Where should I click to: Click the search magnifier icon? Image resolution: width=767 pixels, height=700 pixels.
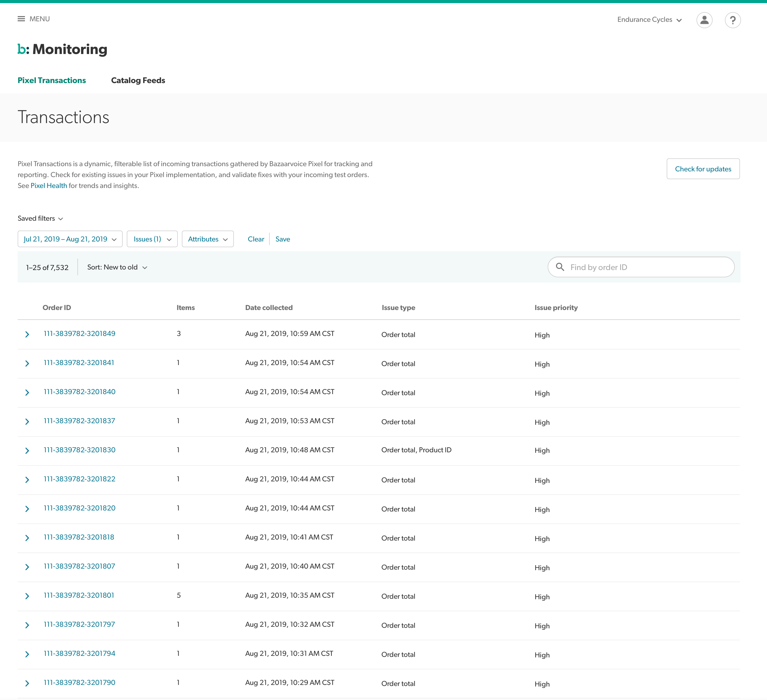click(560, 267)
